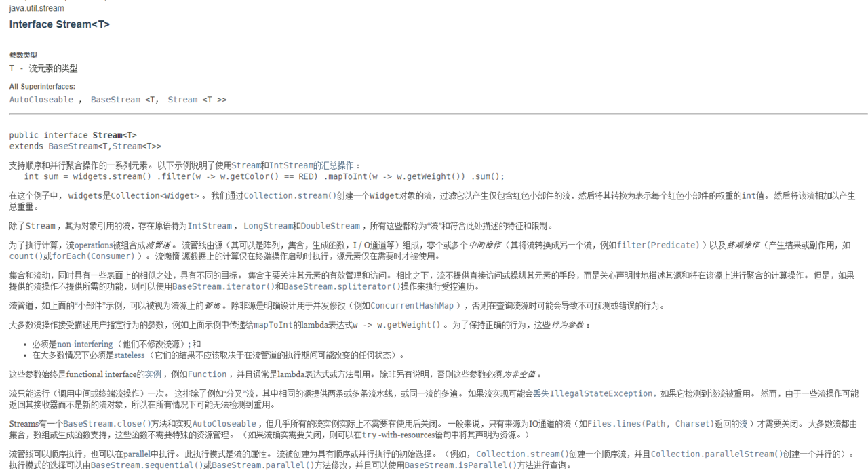Open the LongStream link
The width and height of the screenshot is (868, 472).
coord(268,226)
